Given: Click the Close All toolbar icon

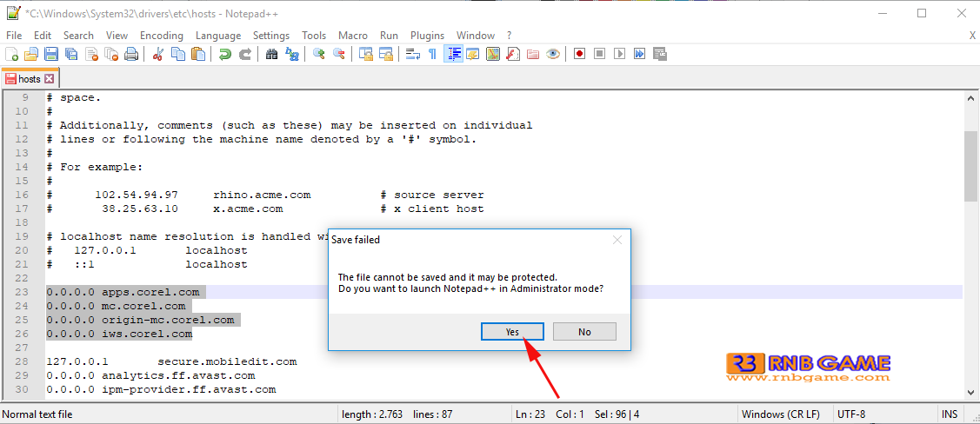Looking at the screenshot, I should tap(112, 55).
